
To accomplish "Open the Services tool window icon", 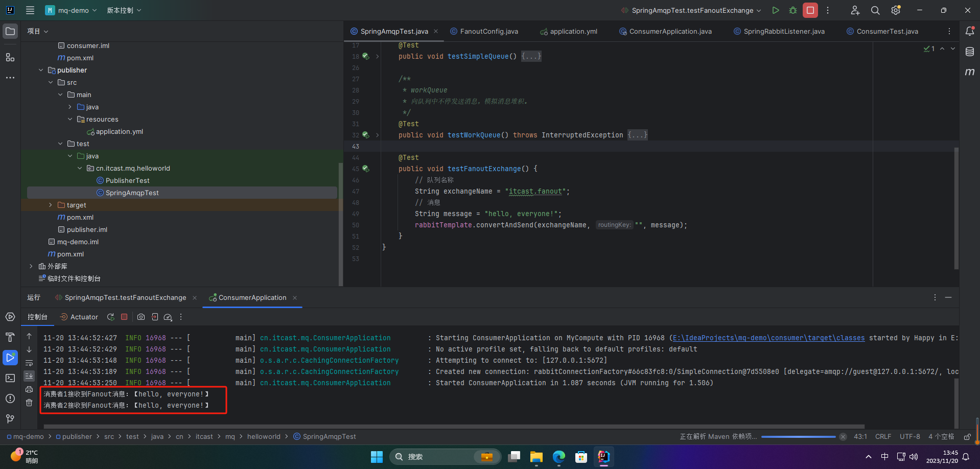I will [x=10, y=317].
